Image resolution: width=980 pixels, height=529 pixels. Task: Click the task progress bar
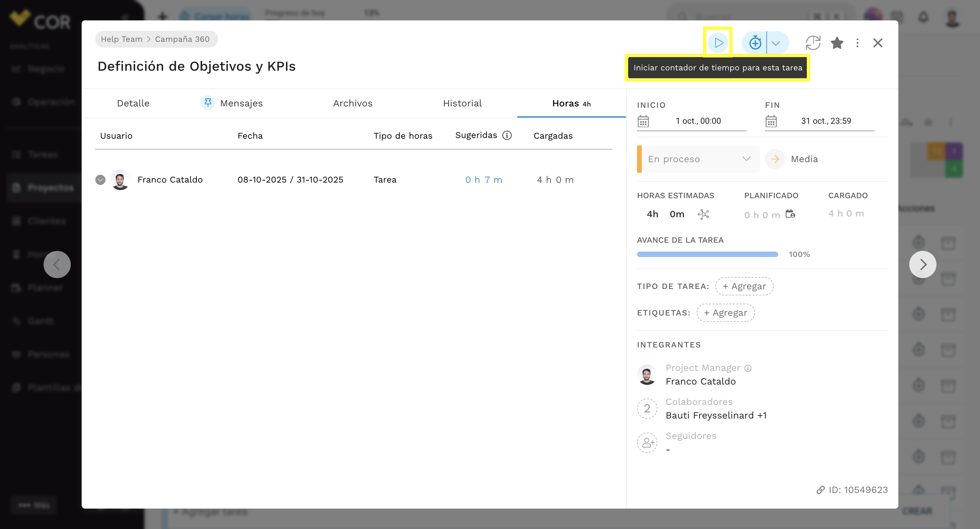tap(707, 254)
